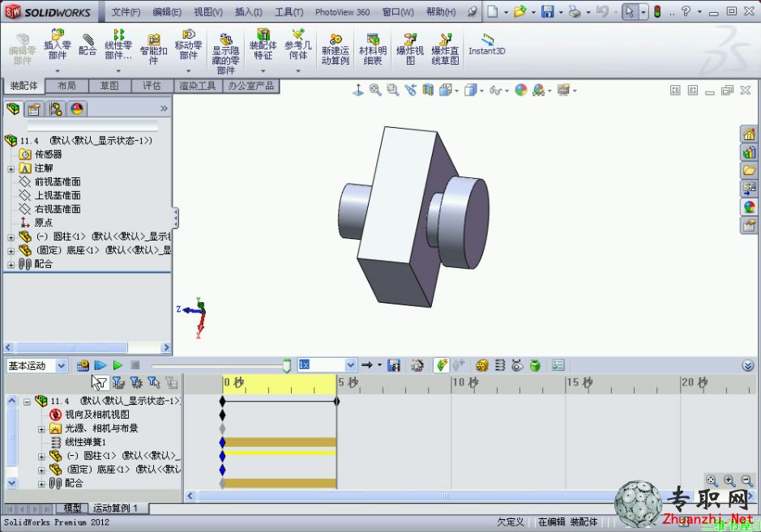This screenshot has height=532, width=761.
Task: Open Bill of Materials (材料明细表) tool
Action: coord(372,49)
